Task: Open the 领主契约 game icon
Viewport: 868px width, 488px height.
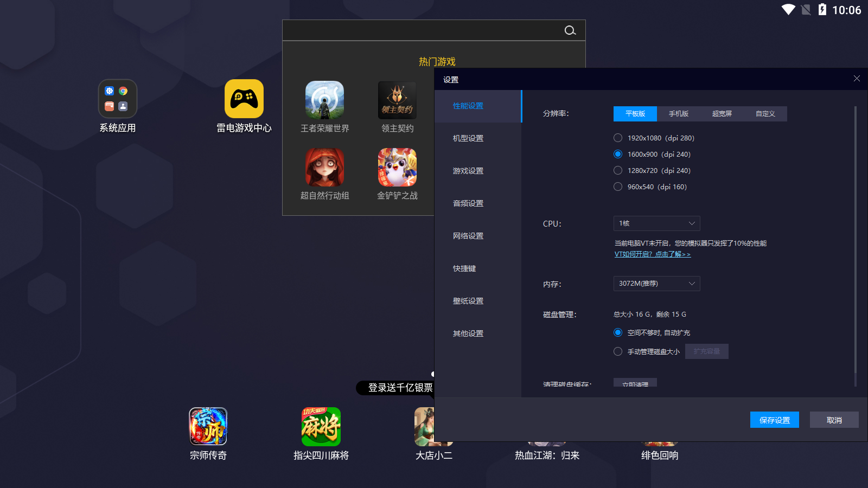Action: [397, 100]
